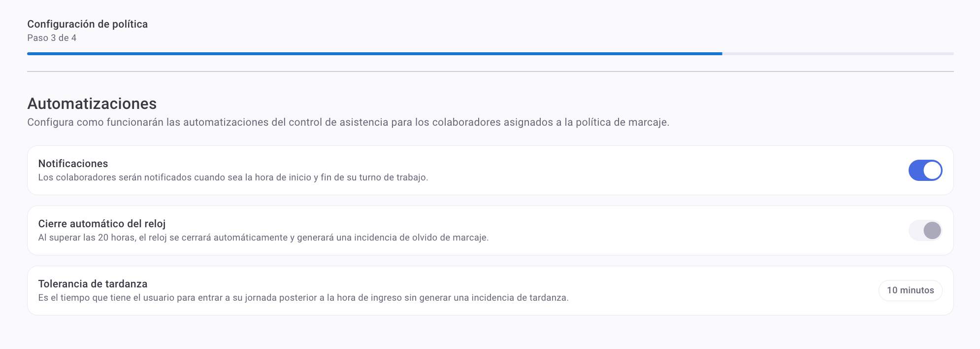Enable Cierre automático del reloj switch

(925, 231)
